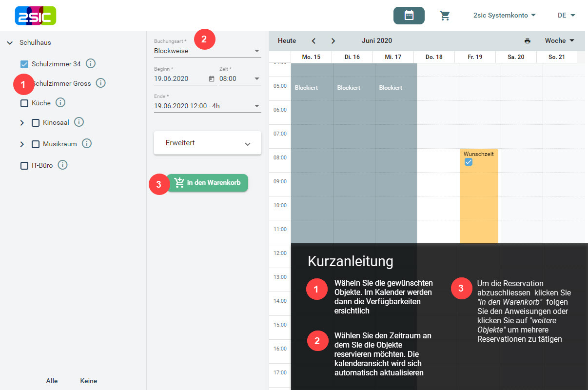Click the print icon in calendar toolbar

527,41
